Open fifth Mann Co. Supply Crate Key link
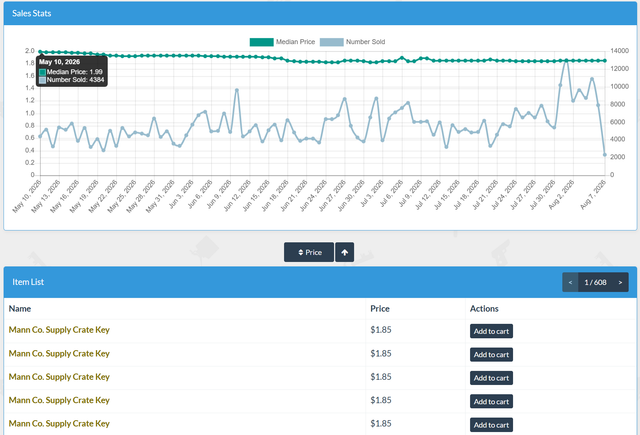The width and height of the screenshot is (640, 435). coord(59,424)
